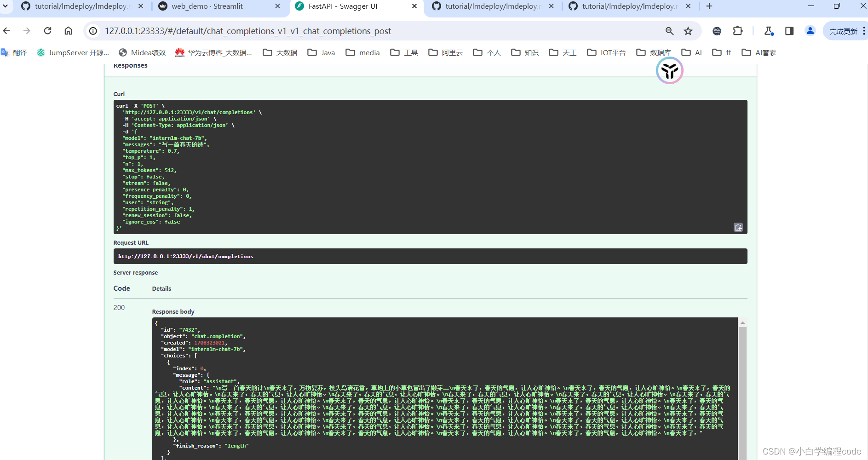Viewport: 868px width, 460px height.
Task: Open the 翻译 bookmark
Action: coord(14,52)
